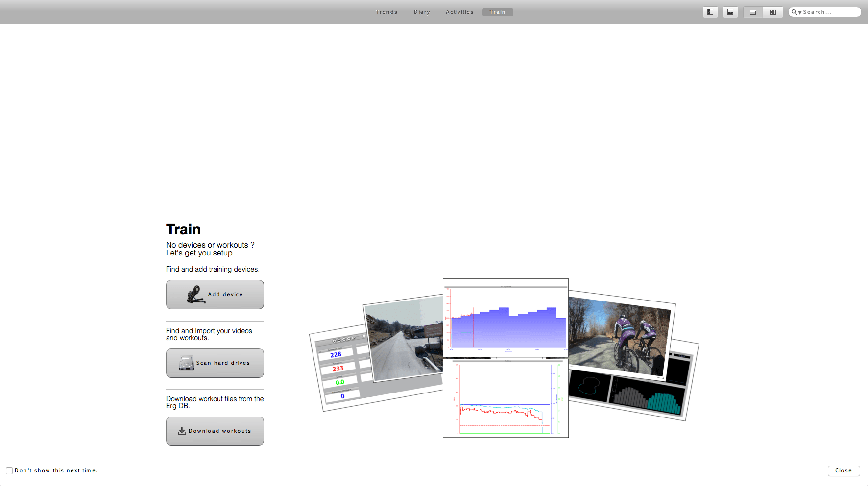Click the Add device button label
This screenshot has height=486, width=868.
225,295
